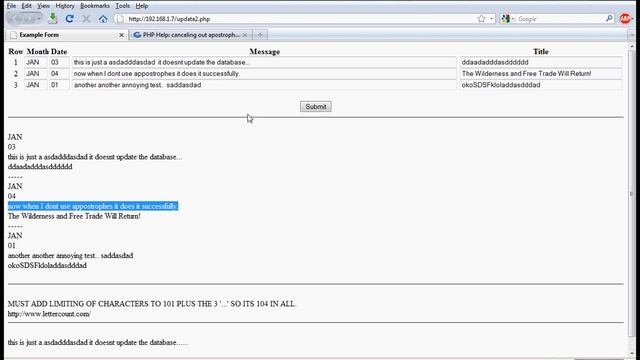Open the Tools menu

coord(122,6)
